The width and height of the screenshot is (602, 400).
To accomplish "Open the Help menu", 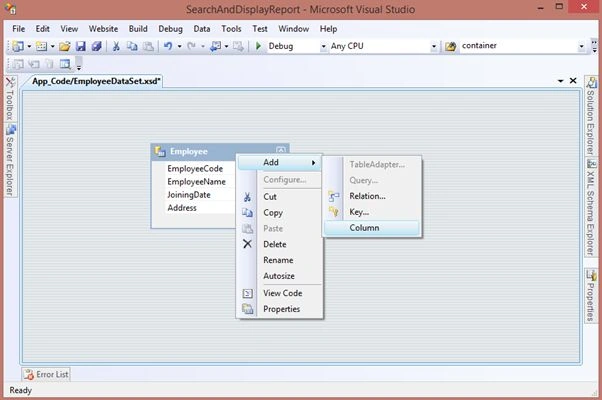I will [328, 29].
